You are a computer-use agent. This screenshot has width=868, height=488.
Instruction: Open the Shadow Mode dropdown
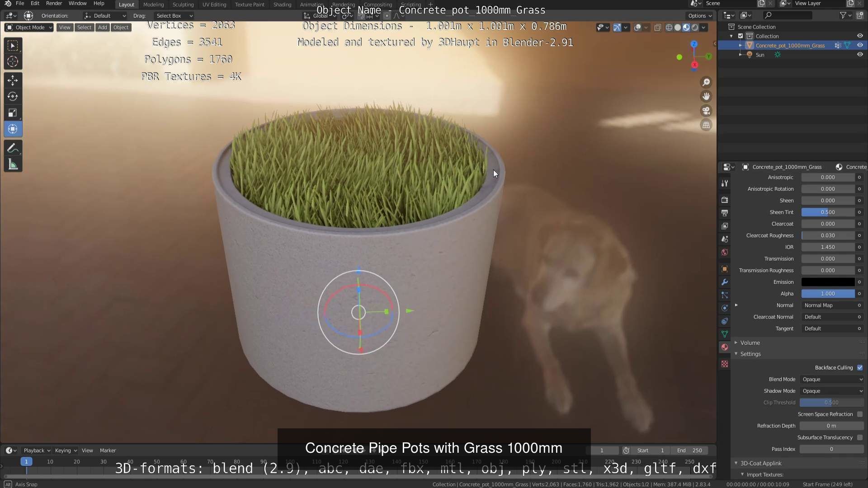point(832,391)
